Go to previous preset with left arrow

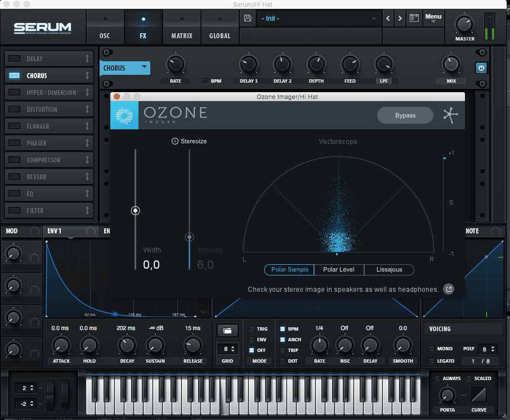388,19
